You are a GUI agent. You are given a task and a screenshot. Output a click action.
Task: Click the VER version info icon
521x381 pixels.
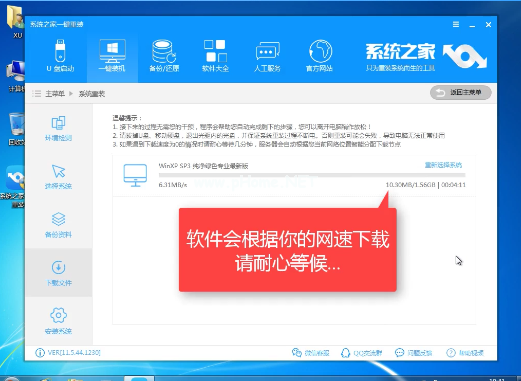click(x=40, y=353)
